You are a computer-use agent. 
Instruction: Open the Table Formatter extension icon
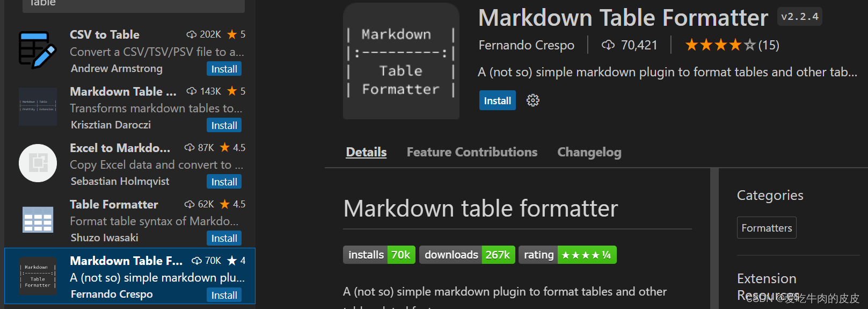pos(38,219)
